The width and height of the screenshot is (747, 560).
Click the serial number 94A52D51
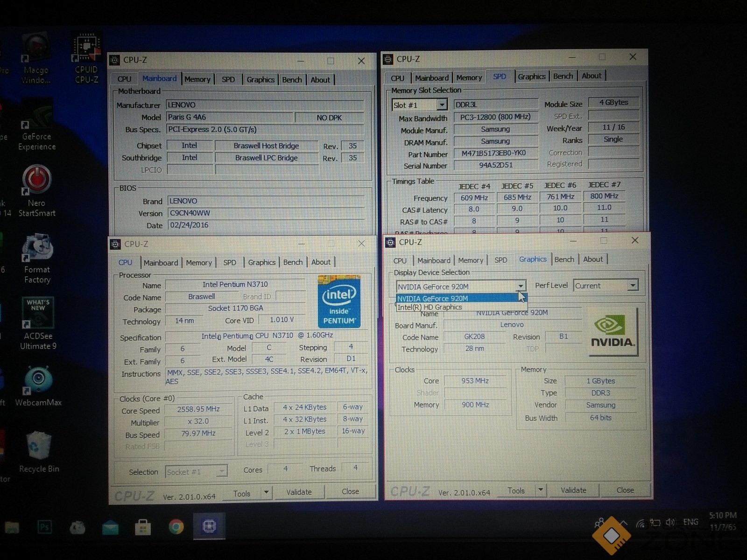496,165
